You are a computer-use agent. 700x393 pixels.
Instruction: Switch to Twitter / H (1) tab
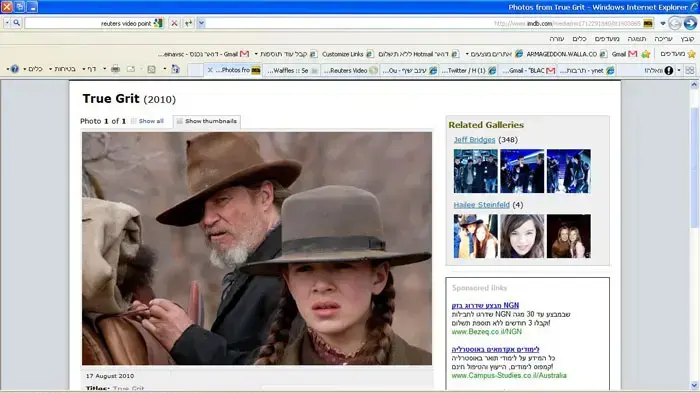[x=468, y=70]
